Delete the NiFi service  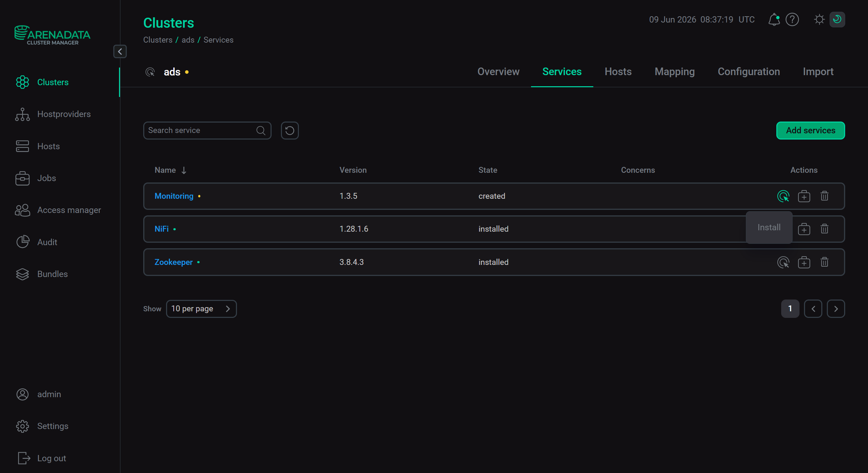click(824, 229)
